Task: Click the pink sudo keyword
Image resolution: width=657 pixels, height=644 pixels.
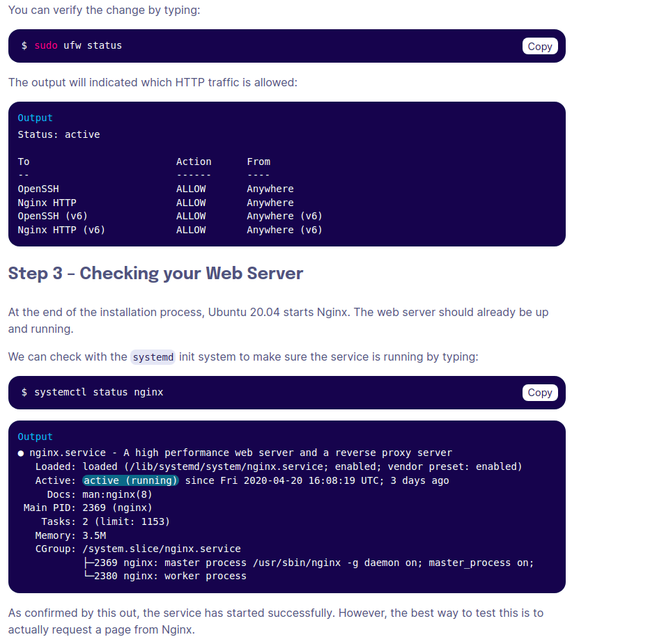Action: 46,46
